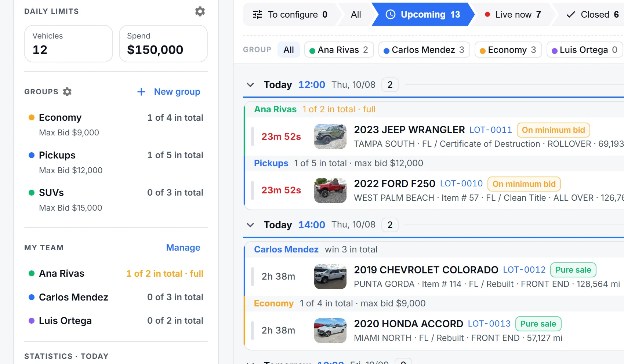The width and height of the screenshot is (624, 364).
Task: Click red dot on Live now tab
Action: (x=487, y=14)
